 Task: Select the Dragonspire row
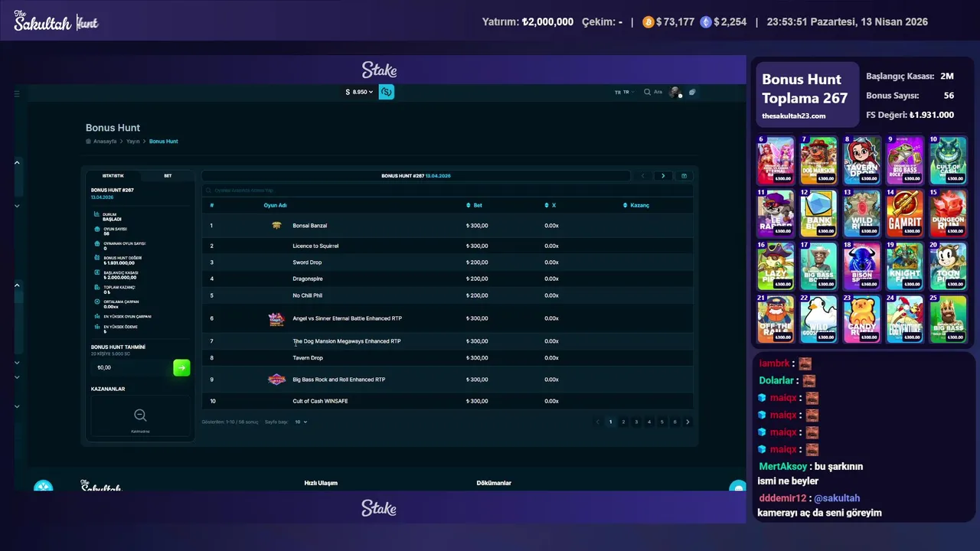(447, 279)
